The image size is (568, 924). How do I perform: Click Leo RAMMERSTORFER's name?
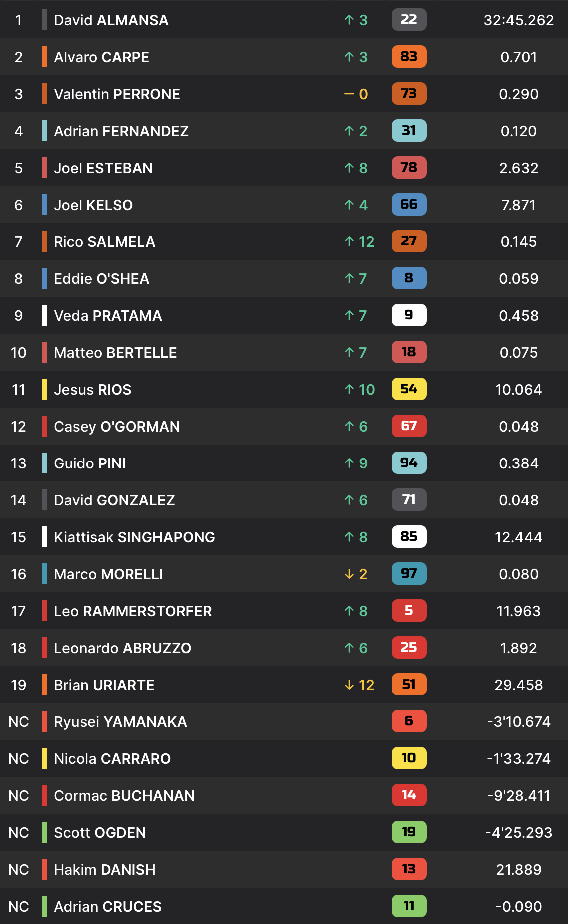point(133,611)
